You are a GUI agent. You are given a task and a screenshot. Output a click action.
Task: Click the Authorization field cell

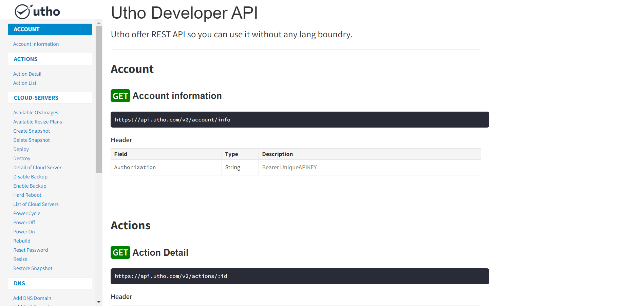(166, 167)
